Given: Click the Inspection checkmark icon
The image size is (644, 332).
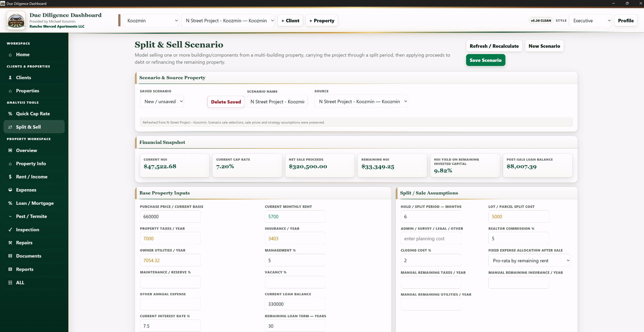Looking at the screenshot, I should [10, 229].
